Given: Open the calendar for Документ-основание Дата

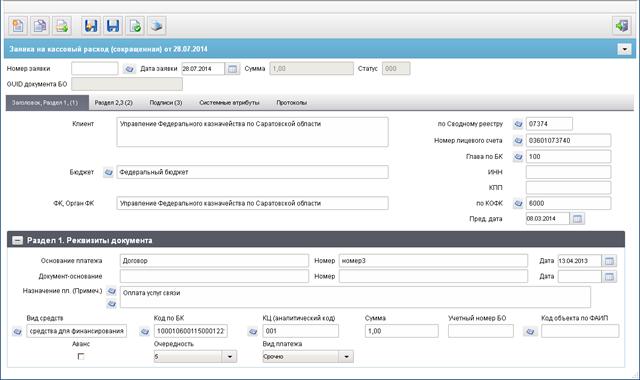Looking at the screenshot, I should 609,277.
